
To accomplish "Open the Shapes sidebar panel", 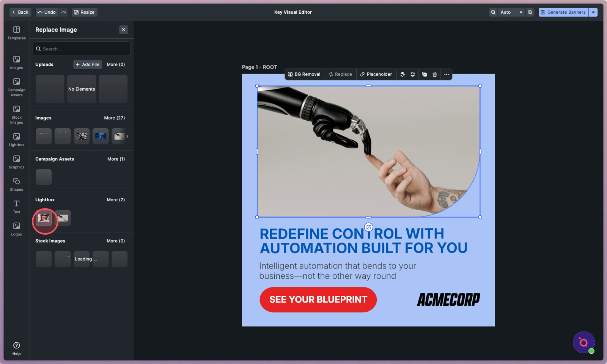I will coord(17,184).
